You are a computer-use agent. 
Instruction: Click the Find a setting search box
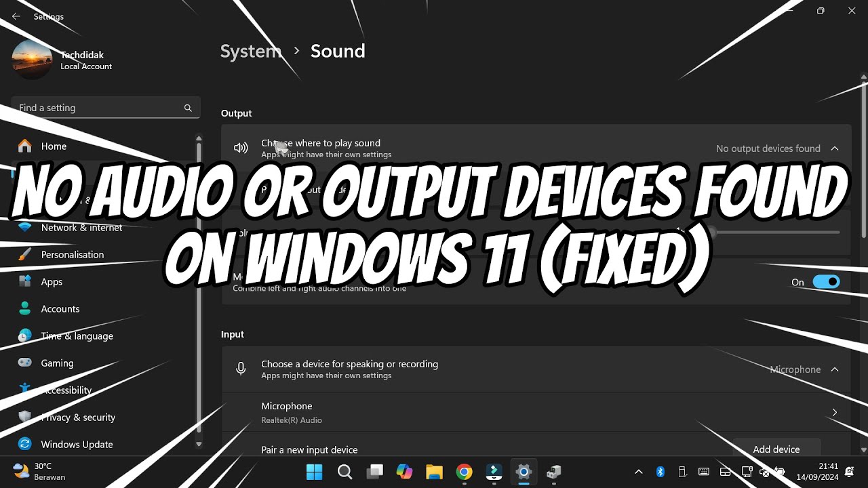106,108
